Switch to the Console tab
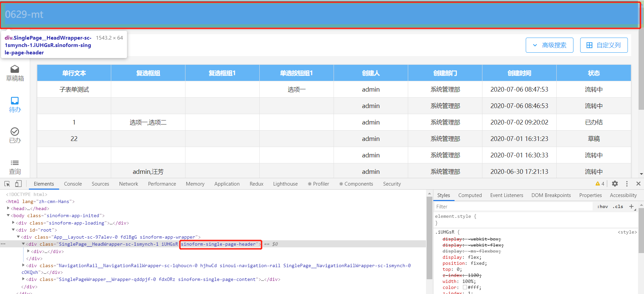The height and width of the screenshot is (294, 644). click(73, 184)
